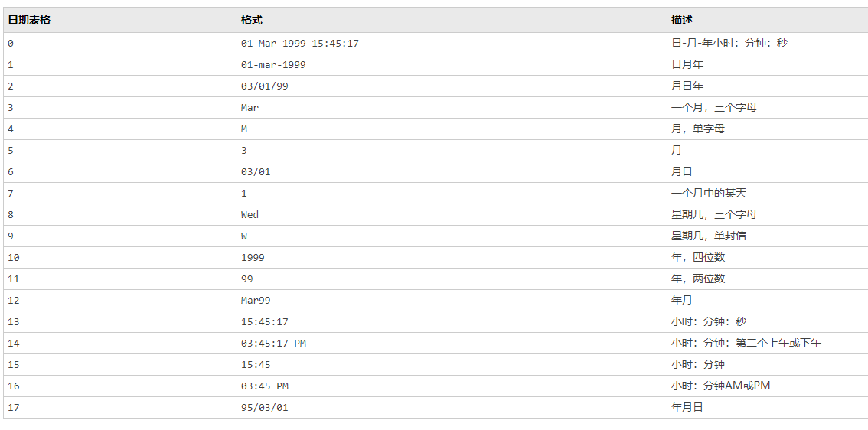Screen dimensions: 868x430
Task: Select format cell 01-Mar-1999 15:45:17
Action: (299, 44)
